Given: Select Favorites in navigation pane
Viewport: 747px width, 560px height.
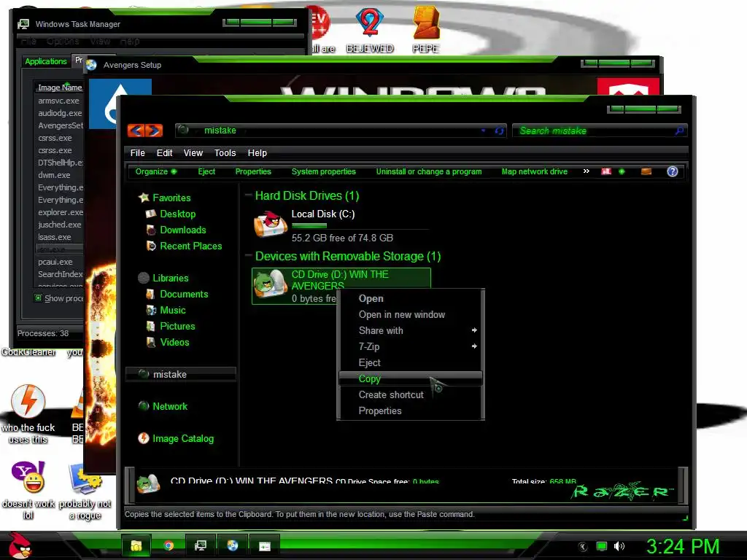Looking at the screenshot, I should 171,198.
